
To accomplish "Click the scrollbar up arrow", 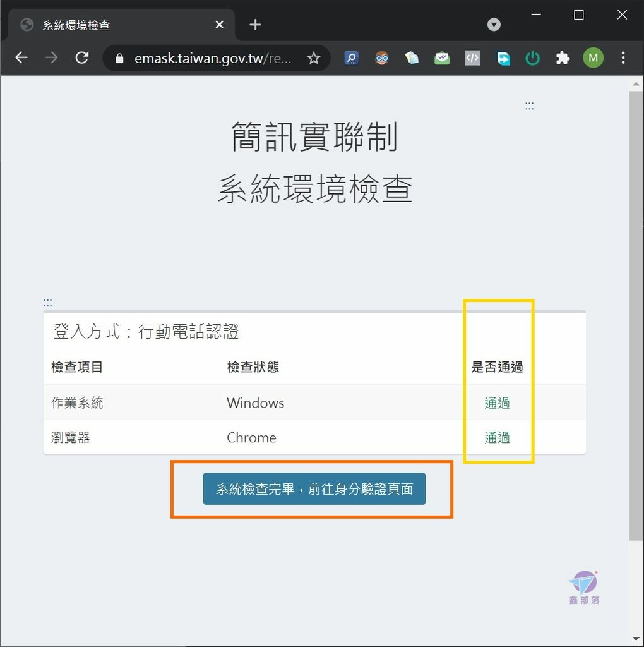I will coord(636,84).
